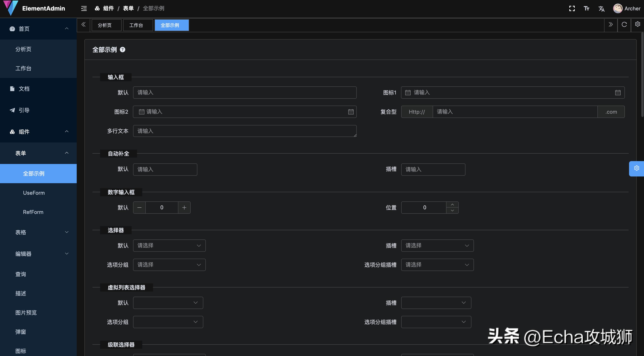644x356 pixels.
Task: Click the help icon next to 全部示例 title
Action: pyautogui.click(x=123, y=49)
